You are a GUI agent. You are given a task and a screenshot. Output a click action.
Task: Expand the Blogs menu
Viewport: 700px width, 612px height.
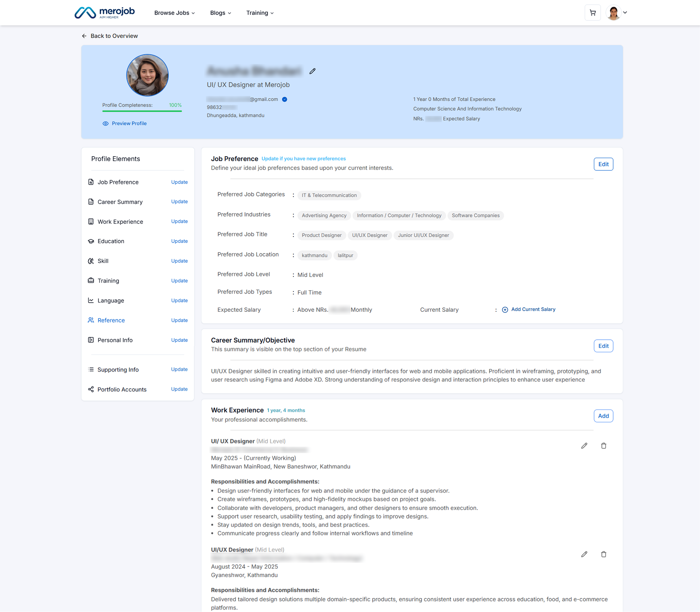pyautogui.click(x=220, y=13)
